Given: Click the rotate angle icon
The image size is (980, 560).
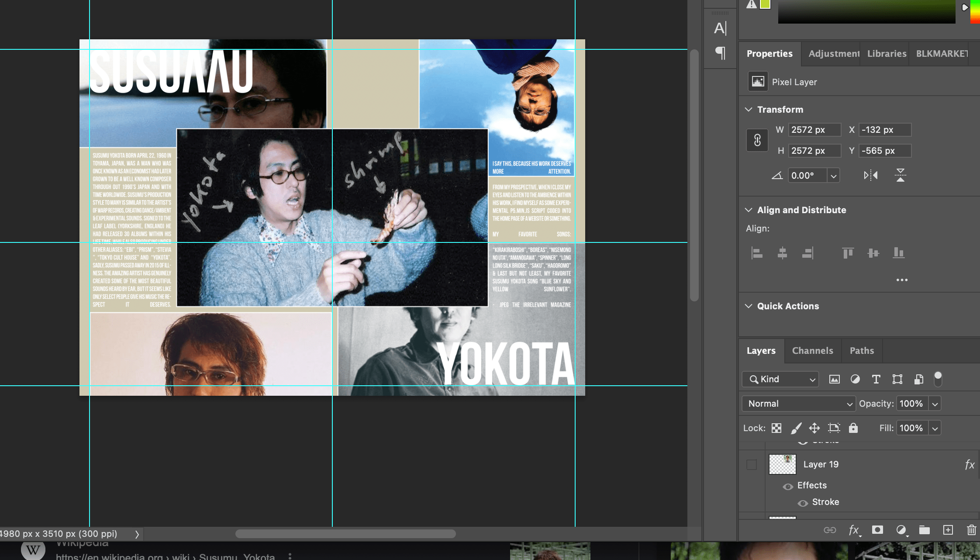Looking at the screenshot, I should 777,176.
